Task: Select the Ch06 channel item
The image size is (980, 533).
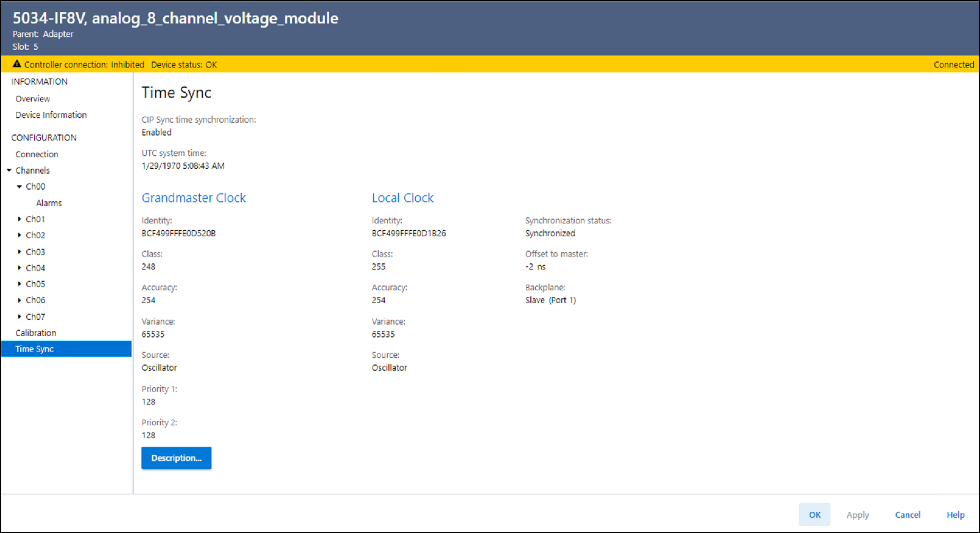Action: point(35,300)
